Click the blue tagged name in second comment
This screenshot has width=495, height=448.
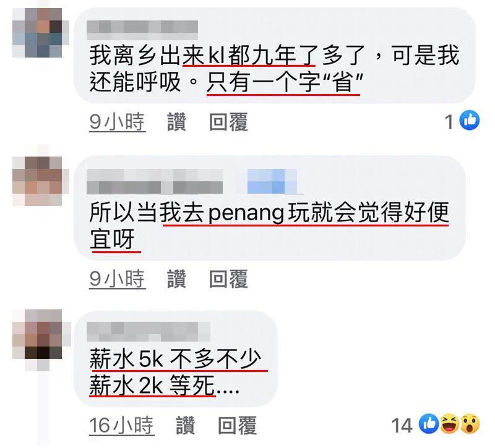(x=272, y=181)
